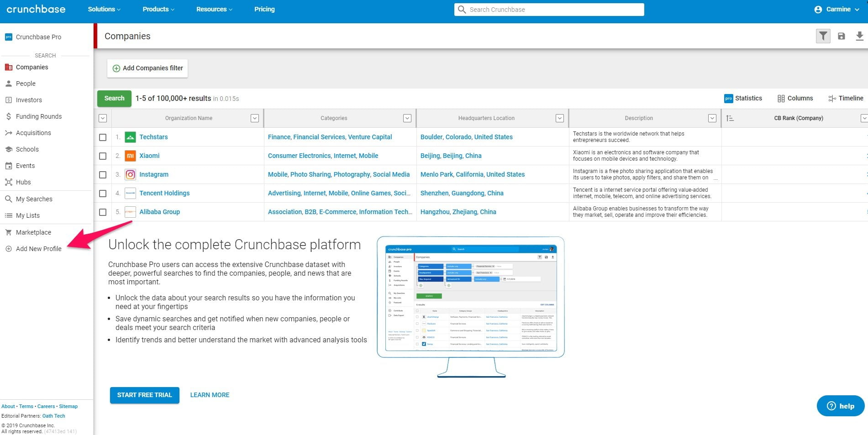The width and height of the screenshot is (868, 435).
Task: Open the Headquarters Location column dropdown
Action: (x=560, y=118)
